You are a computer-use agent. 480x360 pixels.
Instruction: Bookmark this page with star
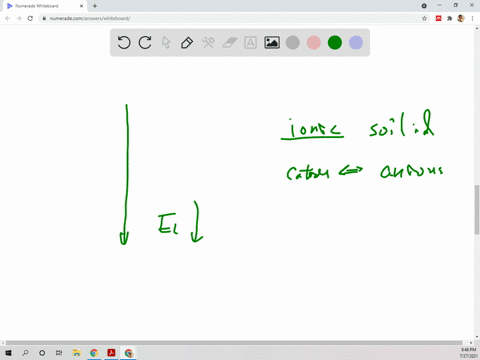click(424, 18)
